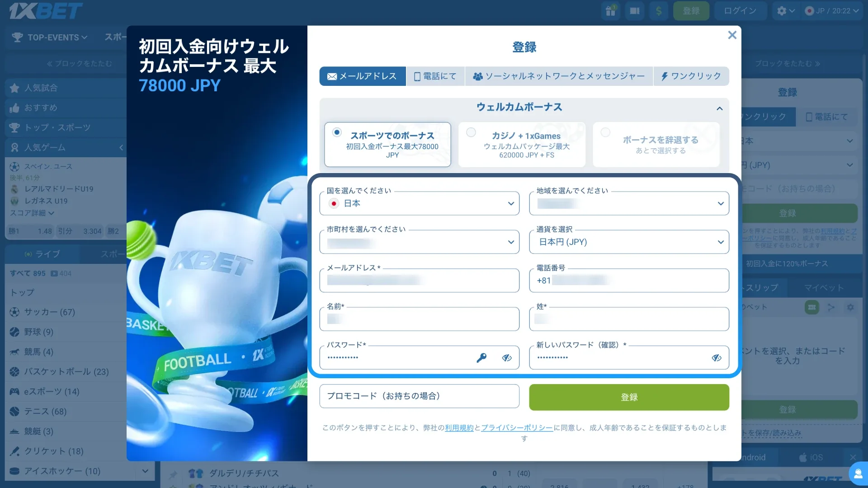Click the dollar payments icon in header
The height and width of the screenshot is (488, 868).
[x=659, y=11]
